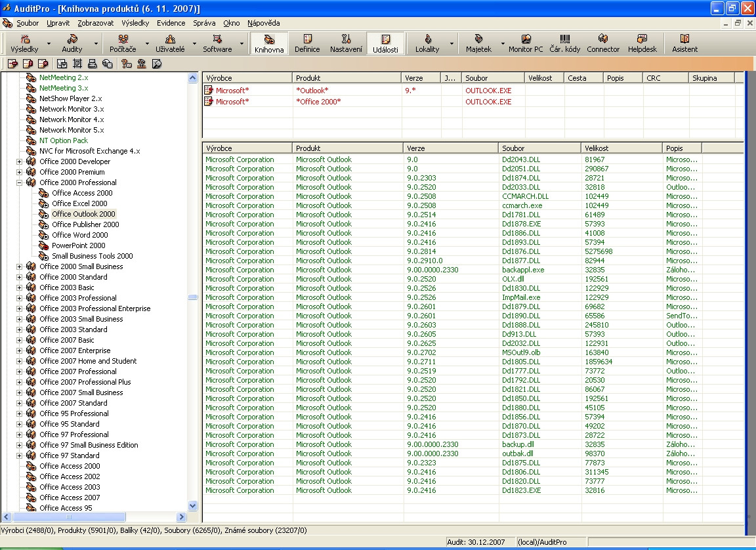Click the list icon with red left arrow
The width and height of the screenshot is (756, 550).
coord(13,64)
